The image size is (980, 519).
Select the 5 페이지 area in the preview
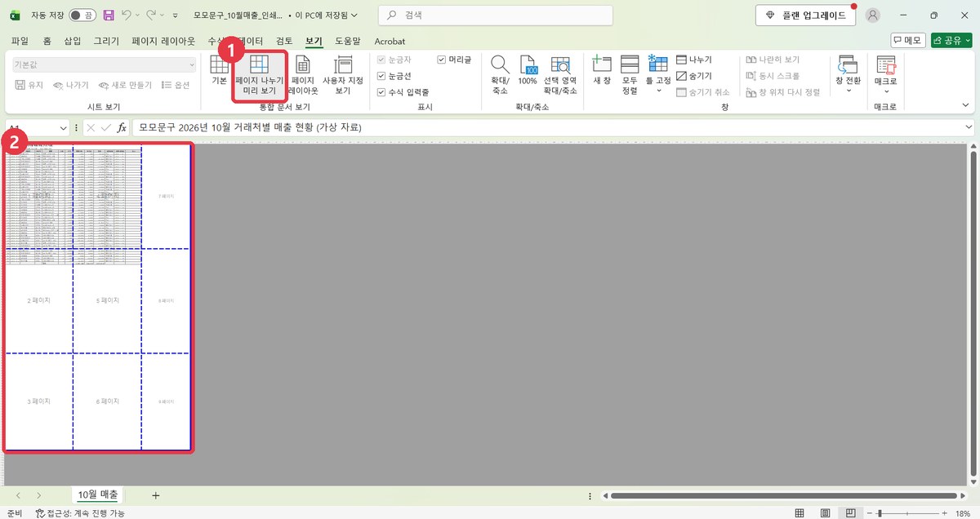pos(107,301)
